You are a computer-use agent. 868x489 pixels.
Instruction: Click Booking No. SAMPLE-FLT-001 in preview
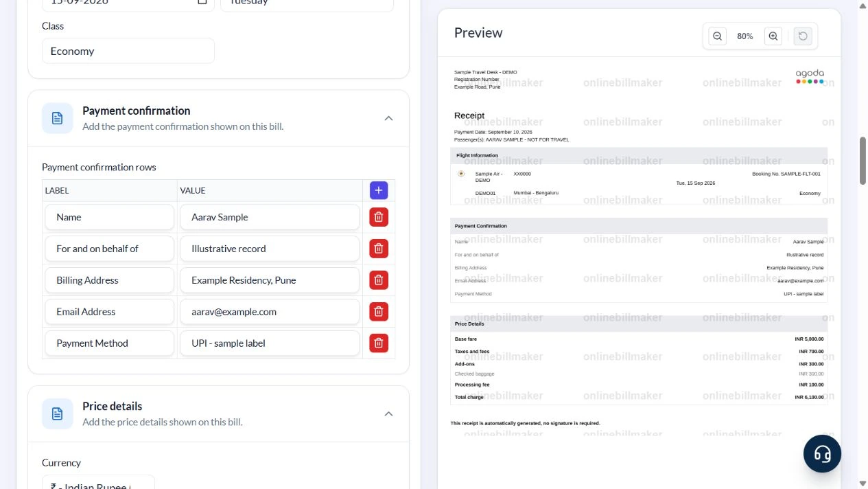point(786,174)
